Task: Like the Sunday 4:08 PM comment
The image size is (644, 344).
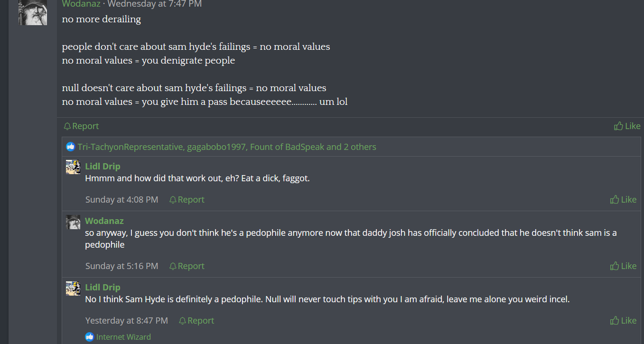Action: (x=623, y=199)
